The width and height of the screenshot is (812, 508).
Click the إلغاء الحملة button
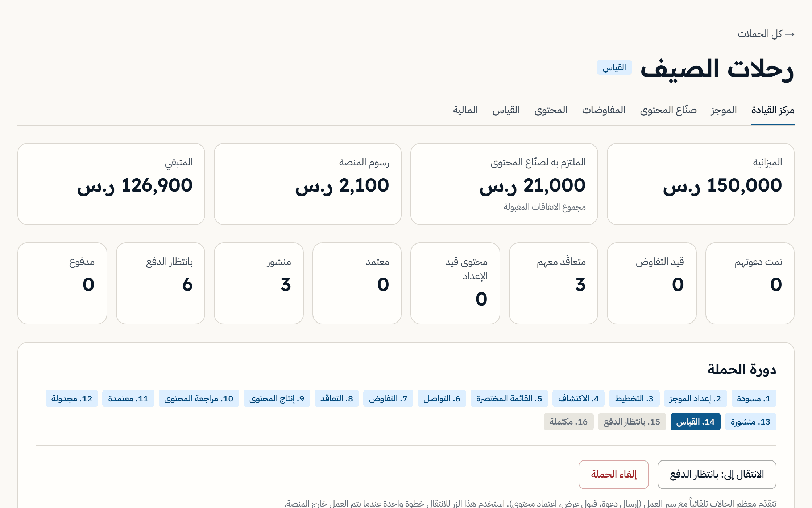pyautogui.click(x=613, y=475)
